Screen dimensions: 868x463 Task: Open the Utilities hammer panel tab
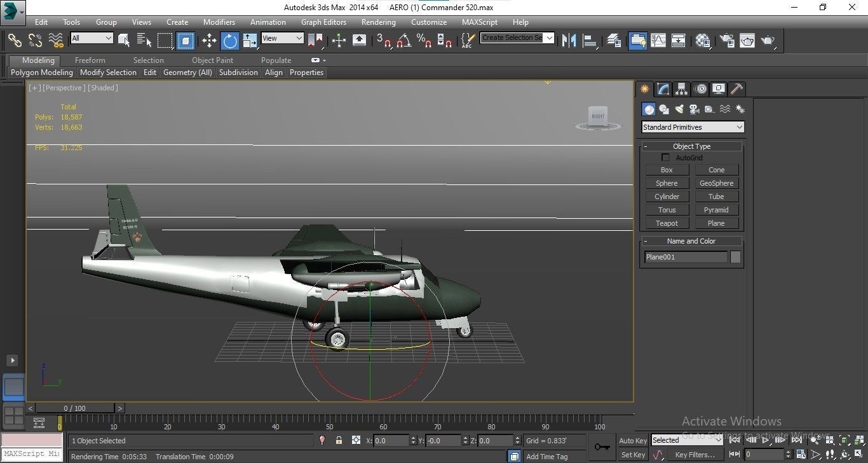click(x=736, y=89)
